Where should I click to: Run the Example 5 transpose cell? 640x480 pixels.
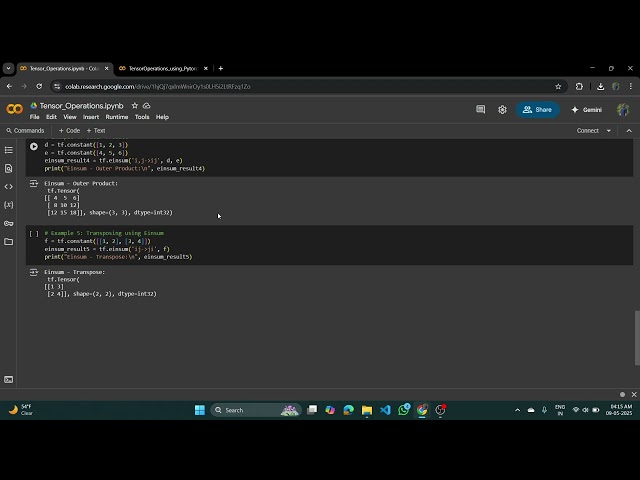[34, 234]
